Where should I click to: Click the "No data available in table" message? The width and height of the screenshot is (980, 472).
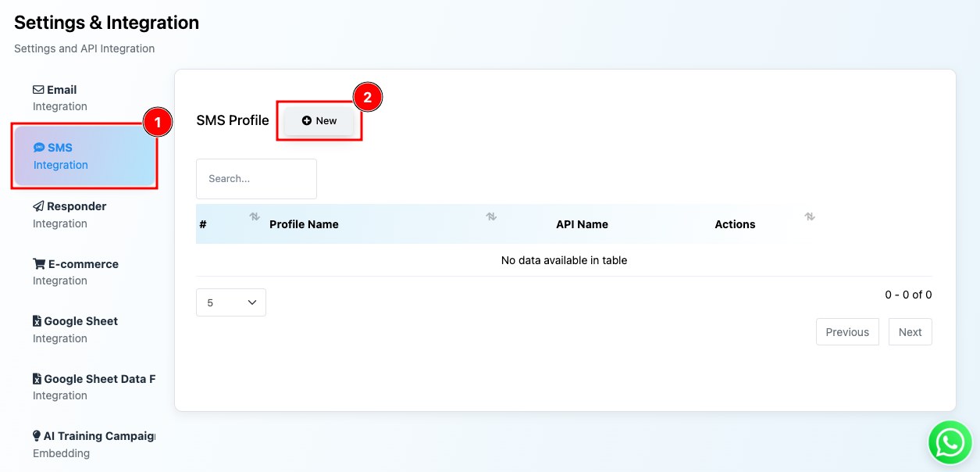click(564, 260)
